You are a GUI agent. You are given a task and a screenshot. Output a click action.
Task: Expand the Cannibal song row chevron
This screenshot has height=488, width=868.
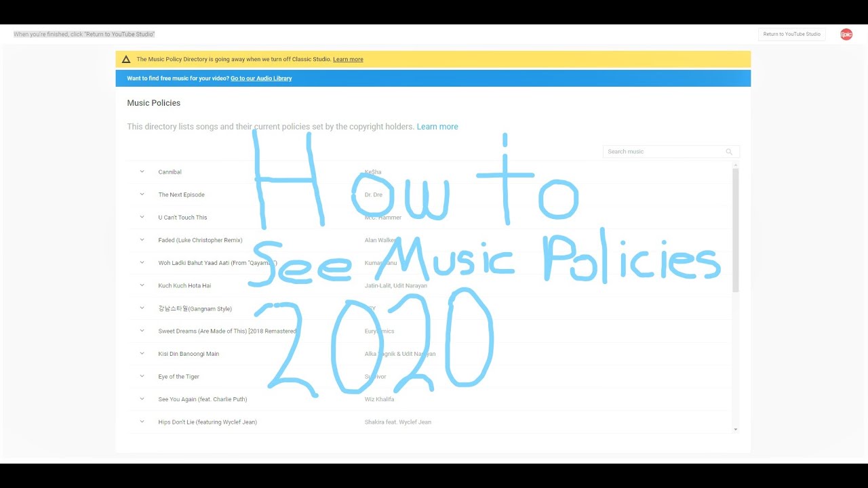142,171
